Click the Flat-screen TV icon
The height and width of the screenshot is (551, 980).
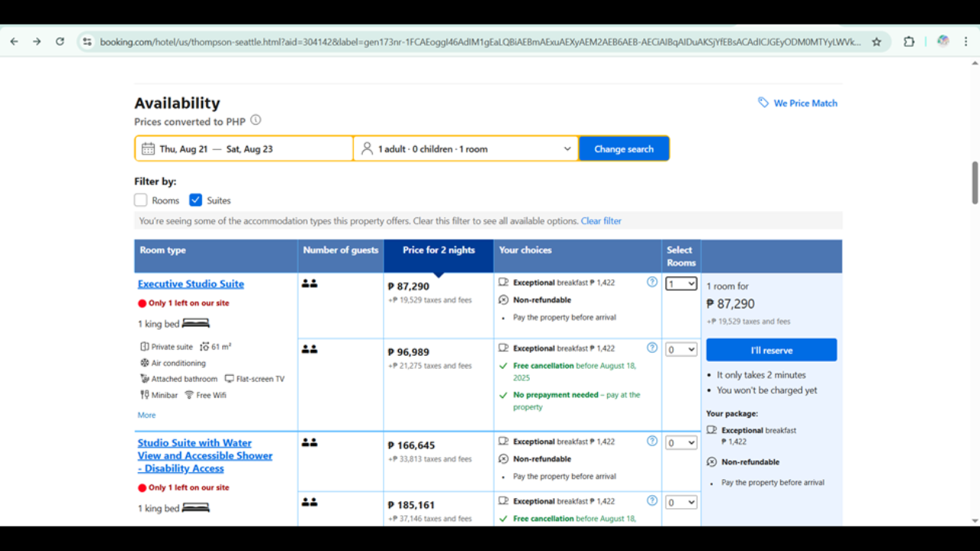pos(230,379)
